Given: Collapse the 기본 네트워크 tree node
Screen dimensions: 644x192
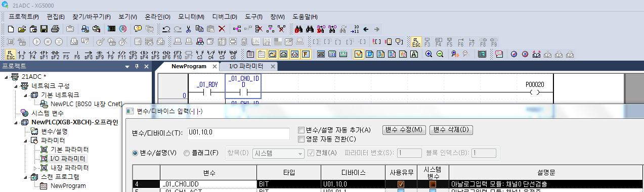Looking at the screenshot, I should pos(25,95).
